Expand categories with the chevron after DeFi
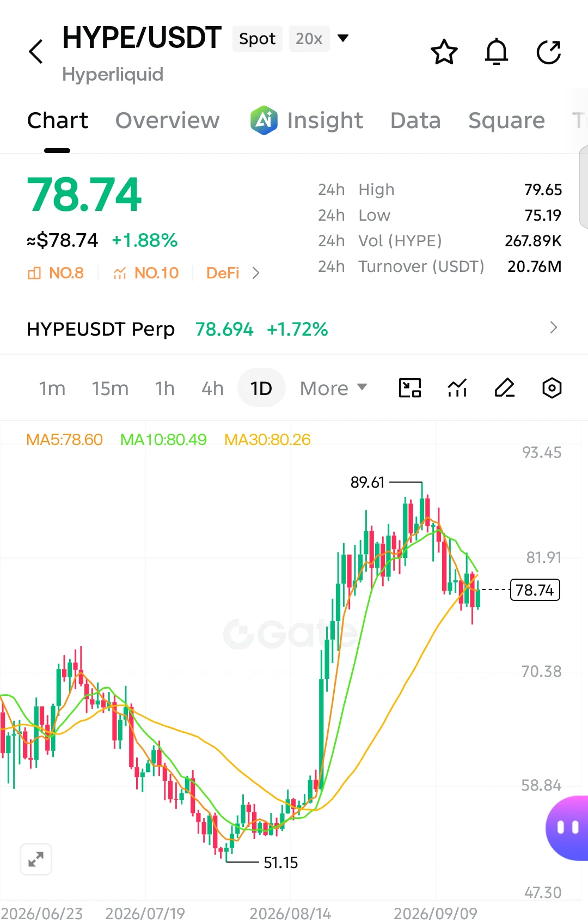 [x=256, y=273]
